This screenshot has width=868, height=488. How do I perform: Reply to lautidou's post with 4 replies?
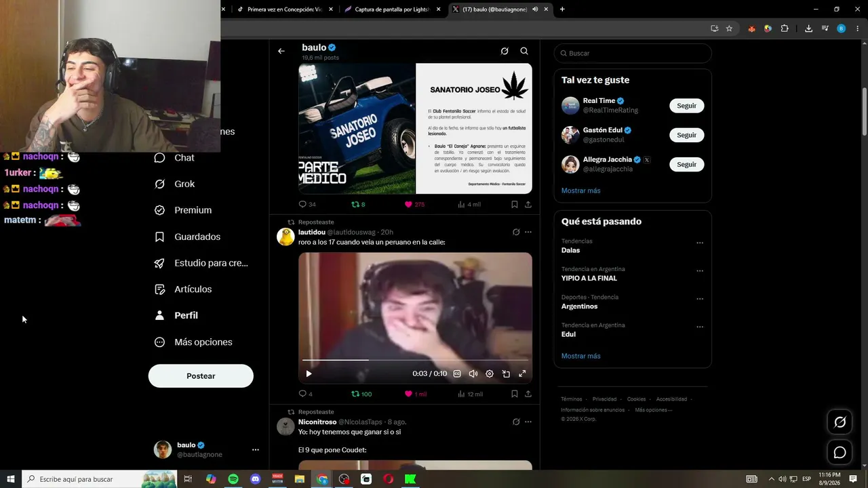306,394
